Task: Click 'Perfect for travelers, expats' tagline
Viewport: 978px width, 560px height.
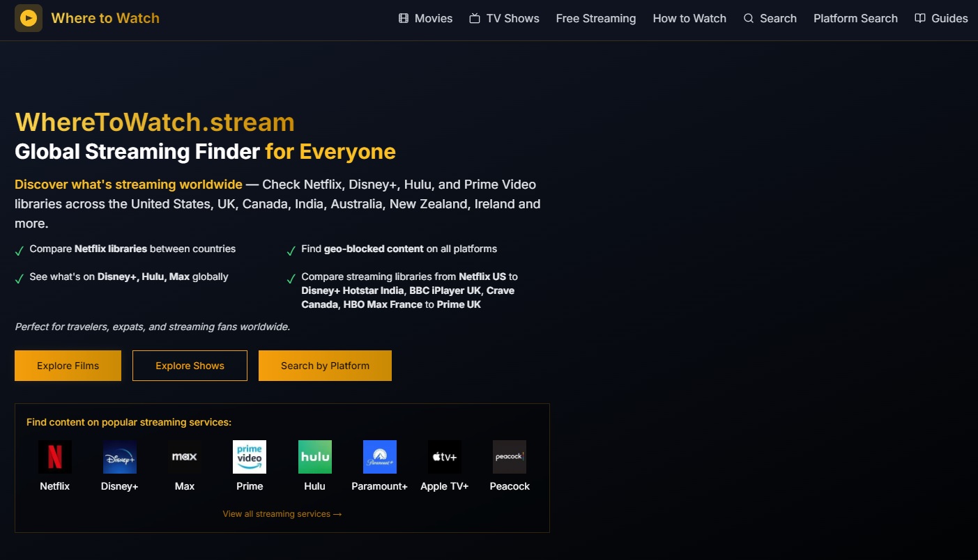Action: 152,327
